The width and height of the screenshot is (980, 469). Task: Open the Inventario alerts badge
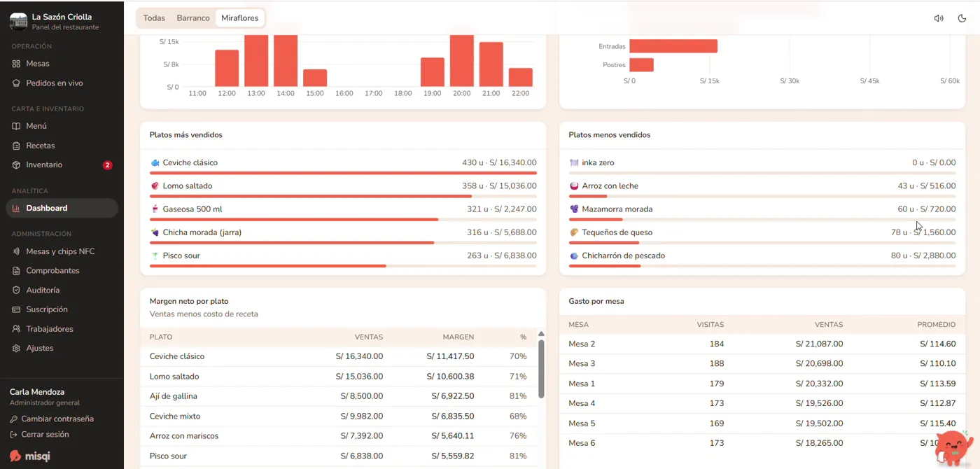point(107,165)
